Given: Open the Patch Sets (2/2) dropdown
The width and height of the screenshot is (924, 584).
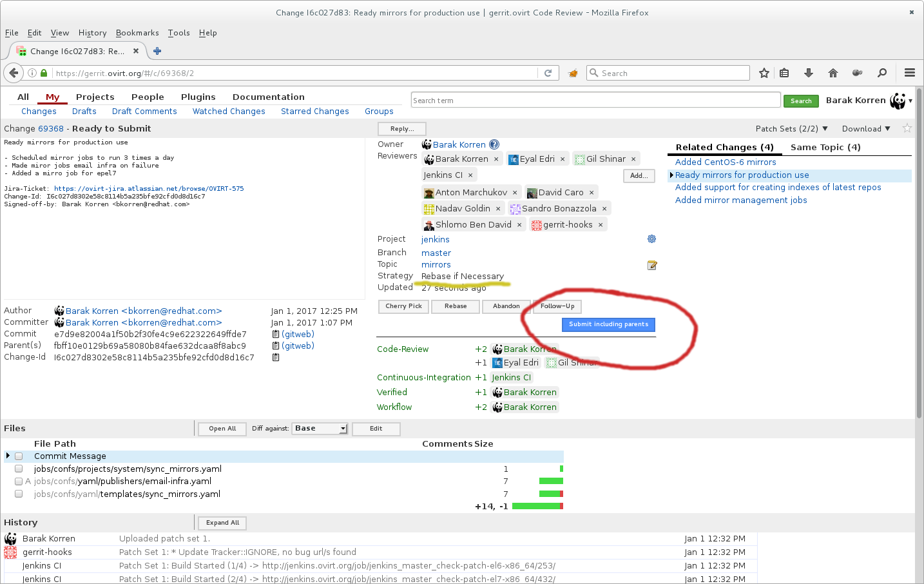Looking at the screenshot, I should tap(791, 128).
